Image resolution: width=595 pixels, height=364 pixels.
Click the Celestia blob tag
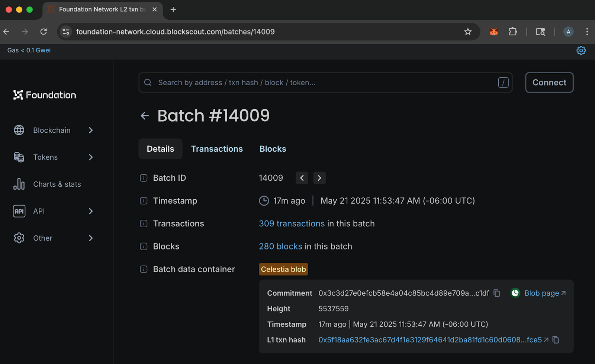283,269
